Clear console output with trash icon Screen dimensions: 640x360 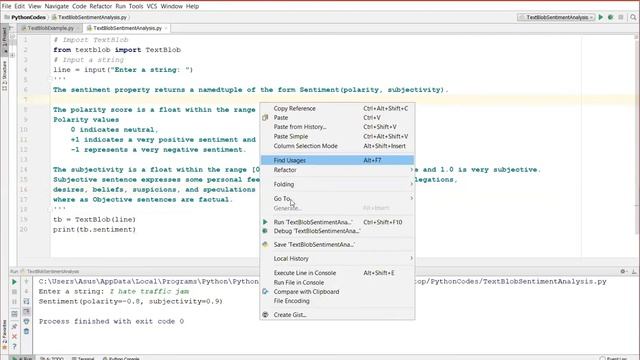pyautogui.click(x=27, y=331)
